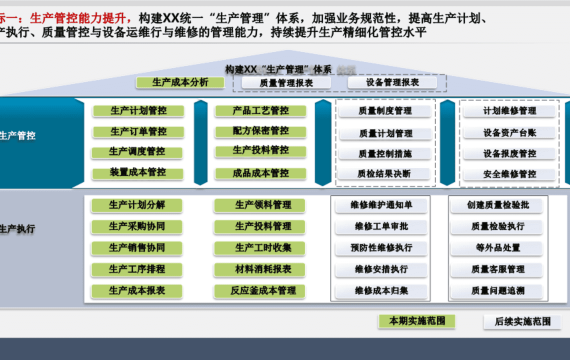
Task: Select the 设备管理报表 box
Action: coord(392,83)
